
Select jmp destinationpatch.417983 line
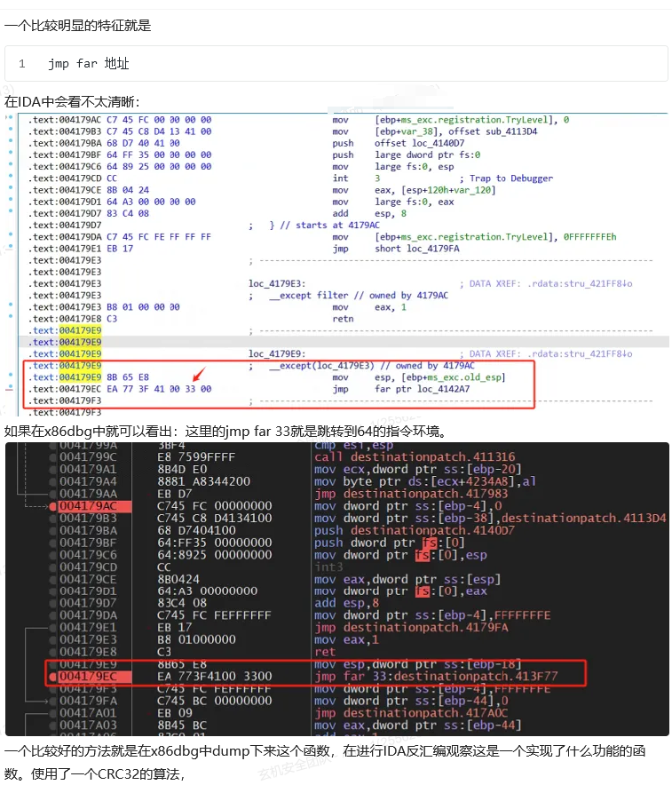pos(413,492)
